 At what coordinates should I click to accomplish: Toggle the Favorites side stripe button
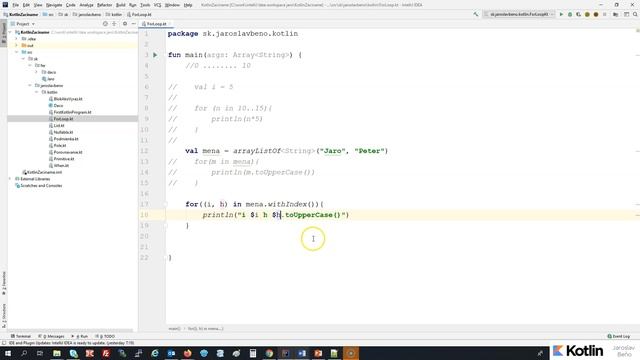[4, 283]
